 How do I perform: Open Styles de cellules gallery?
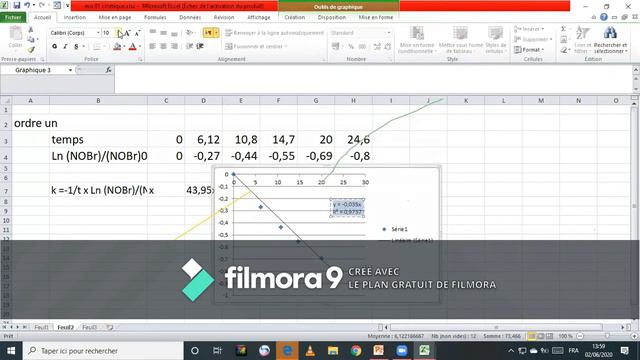click(496, 40)
